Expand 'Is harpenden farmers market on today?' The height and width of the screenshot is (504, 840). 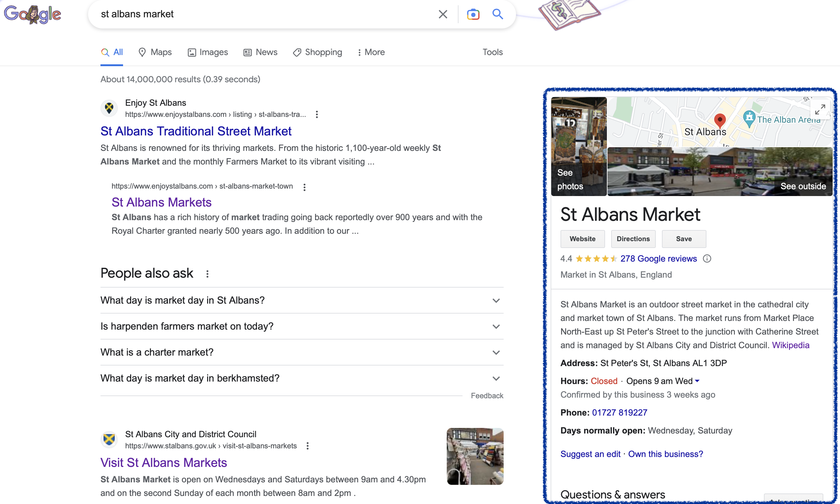pyautogui.click(x=302, y=327)
